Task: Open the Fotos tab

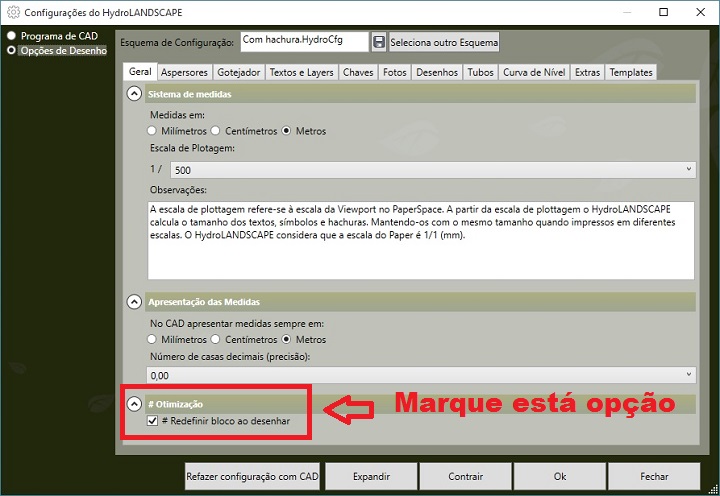Action: (x=395, y=73)
